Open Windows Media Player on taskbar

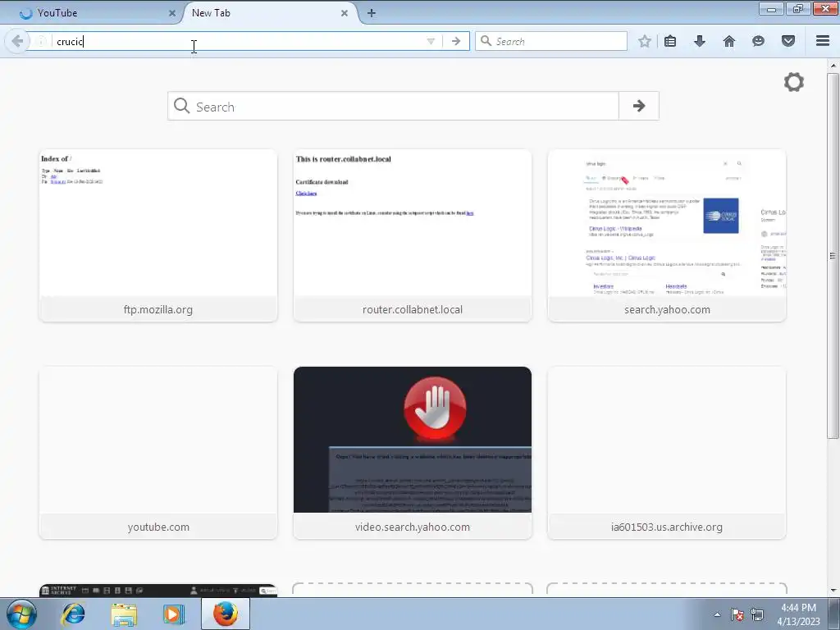tap(174, 614)
